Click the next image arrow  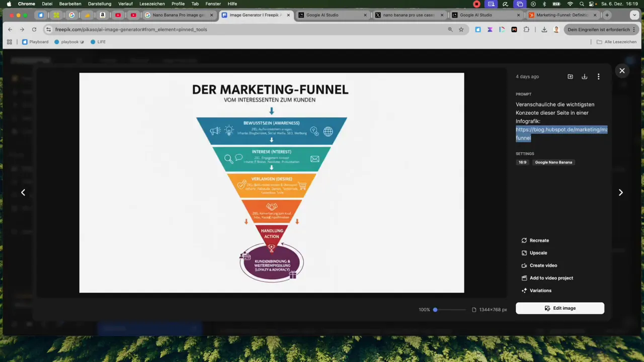(620, 192)
